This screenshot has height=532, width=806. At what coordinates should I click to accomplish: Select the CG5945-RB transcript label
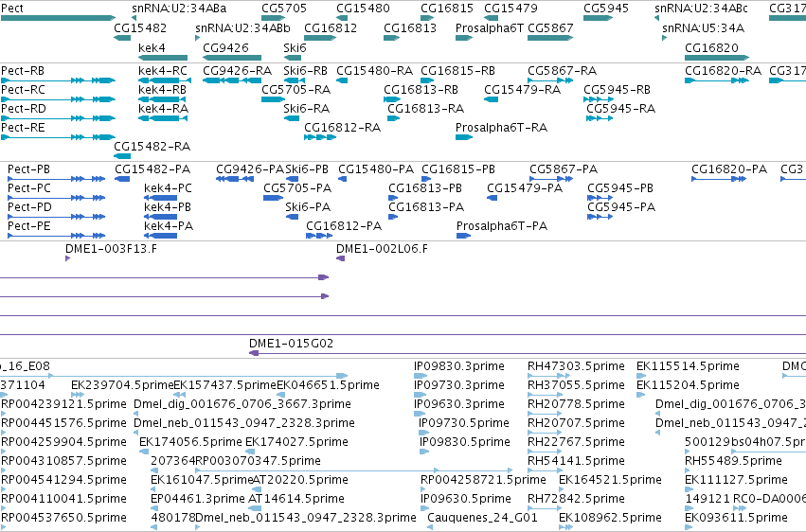coord(617,90)
